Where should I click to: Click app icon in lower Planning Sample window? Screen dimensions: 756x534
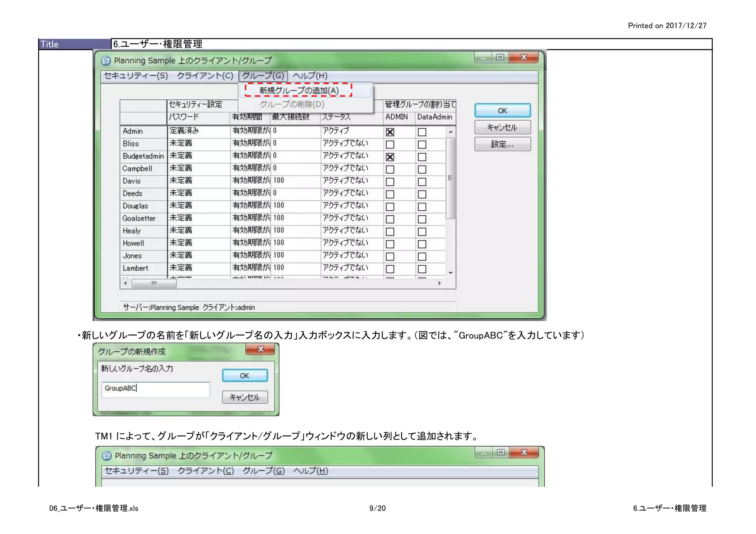pos(107,456)
